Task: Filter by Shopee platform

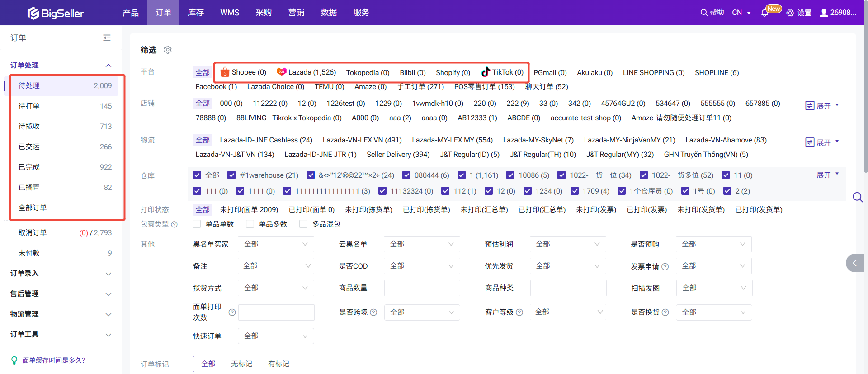Action: pos(243,72)
